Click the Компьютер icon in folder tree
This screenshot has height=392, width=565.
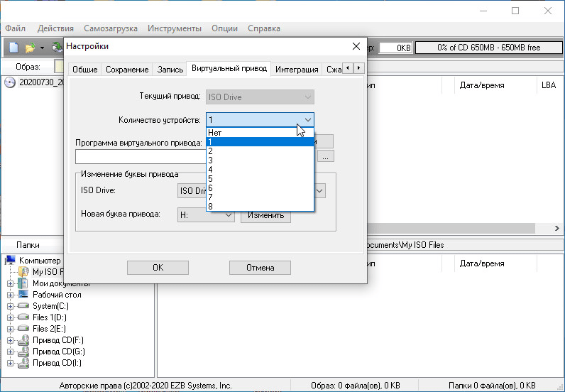click(10, 261)
